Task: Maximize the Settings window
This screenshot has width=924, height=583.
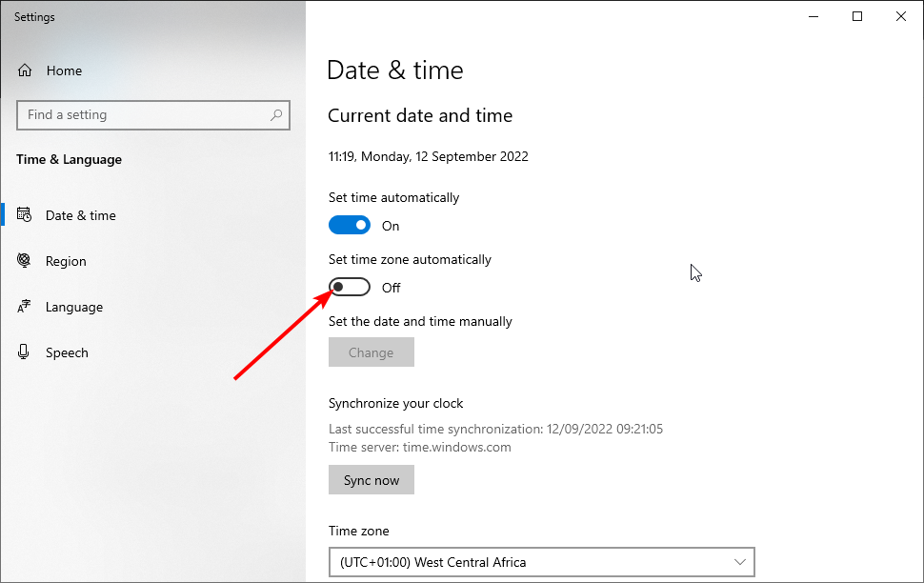Action: 857,16
